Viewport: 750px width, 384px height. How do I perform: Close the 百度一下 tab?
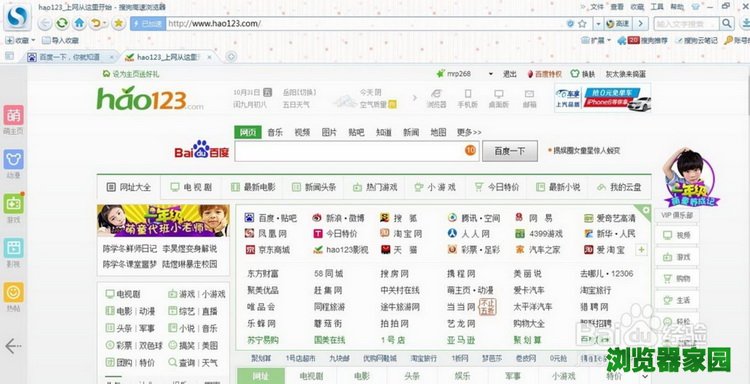[x=111, y=57]
